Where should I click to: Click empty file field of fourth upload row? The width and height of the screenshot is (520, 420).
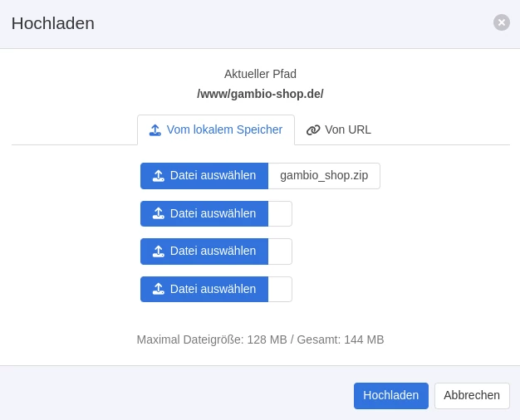(x=280, y=290)
